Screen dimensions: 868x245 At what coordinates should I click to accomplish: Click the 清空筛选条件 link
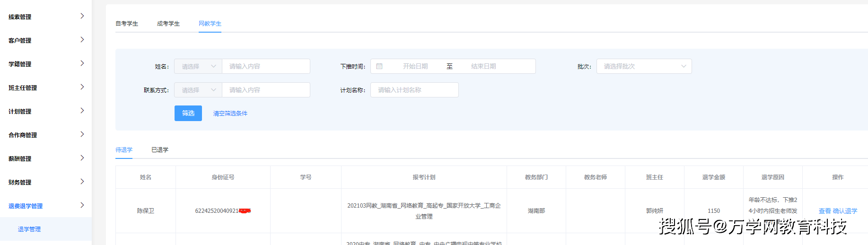[230, 114]
